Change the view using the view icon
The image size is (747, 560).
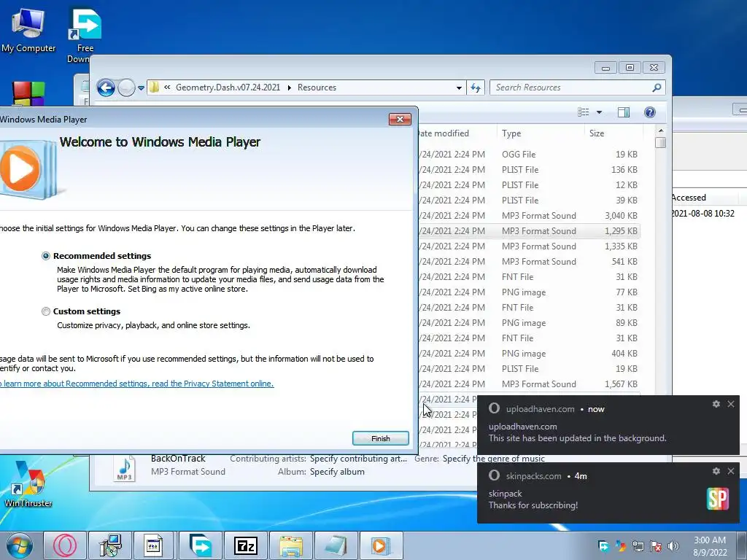[x=583, y=112]
